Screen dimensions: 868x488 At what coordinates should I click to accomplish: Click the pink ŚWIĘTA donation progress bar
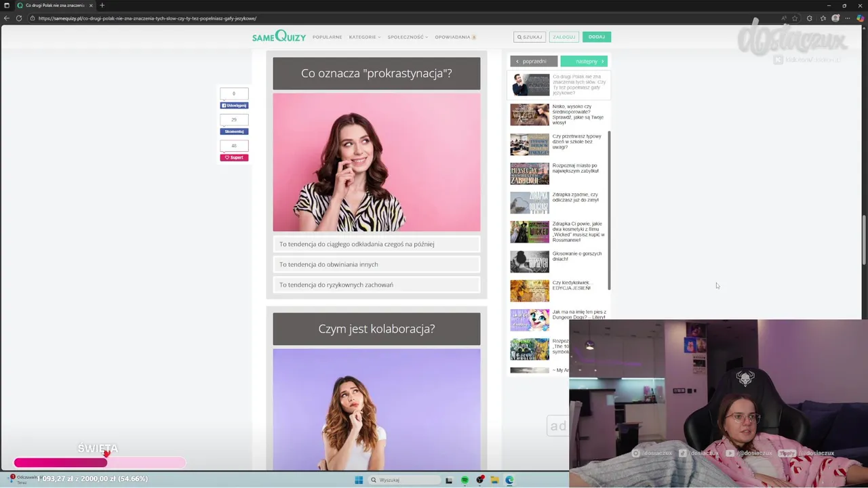click(x=99, y=463)
